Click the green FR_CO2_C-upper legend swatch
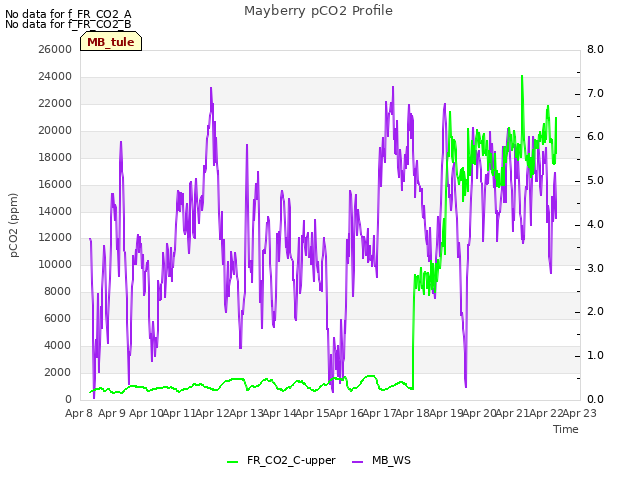Viewport: 640px width, 480px height. pyautogui.click(x=232, y=462)
